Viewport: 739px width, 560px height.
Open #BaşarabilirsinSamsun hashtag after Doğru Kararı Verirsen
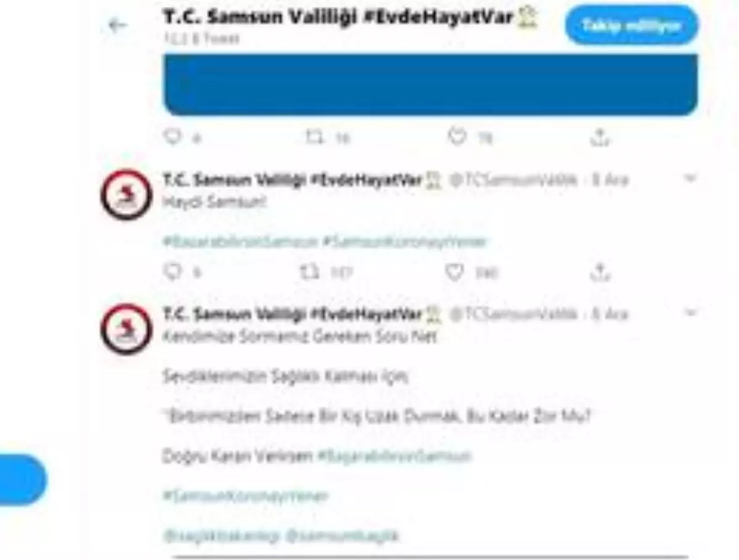[x=395, y=457]
